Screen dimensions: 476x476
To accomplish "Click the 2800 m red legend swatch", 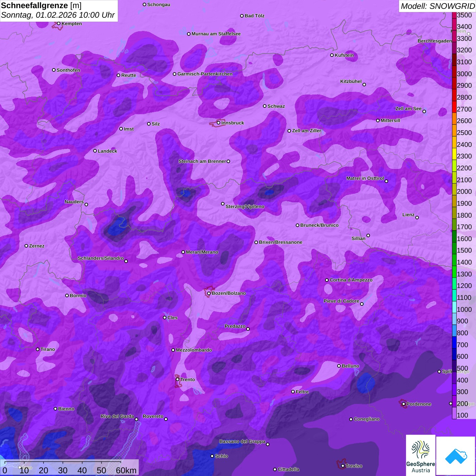I will click(x=454, y=95).
